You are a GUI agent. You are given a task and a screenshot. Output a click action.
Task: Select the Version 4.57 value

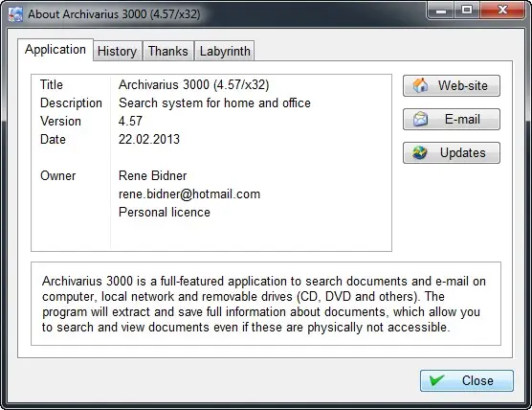pyautogui.click(x=130, y=121)
